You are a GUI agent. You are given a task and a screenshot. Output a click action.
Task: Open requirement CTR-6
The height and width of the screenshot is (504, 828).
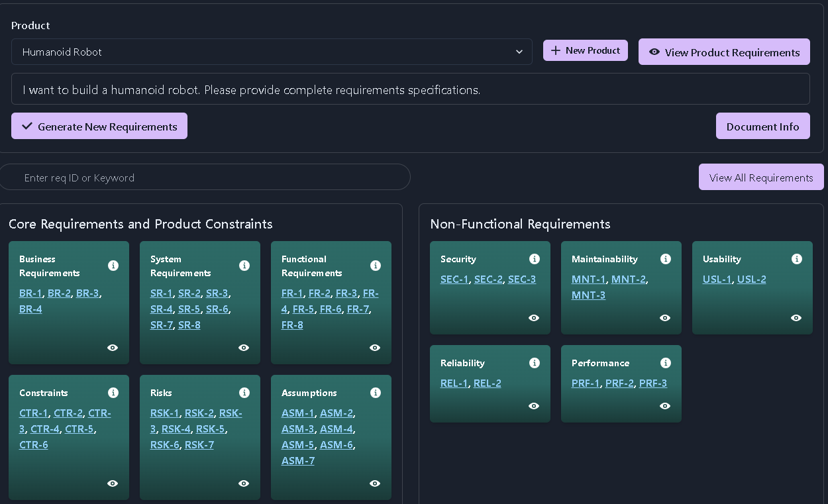34,444
